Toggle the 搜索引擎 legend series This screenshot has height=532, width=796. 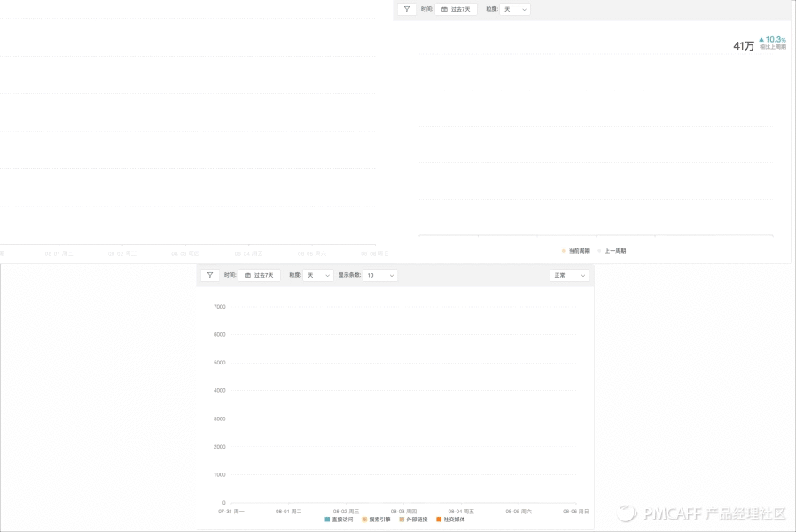376,520
